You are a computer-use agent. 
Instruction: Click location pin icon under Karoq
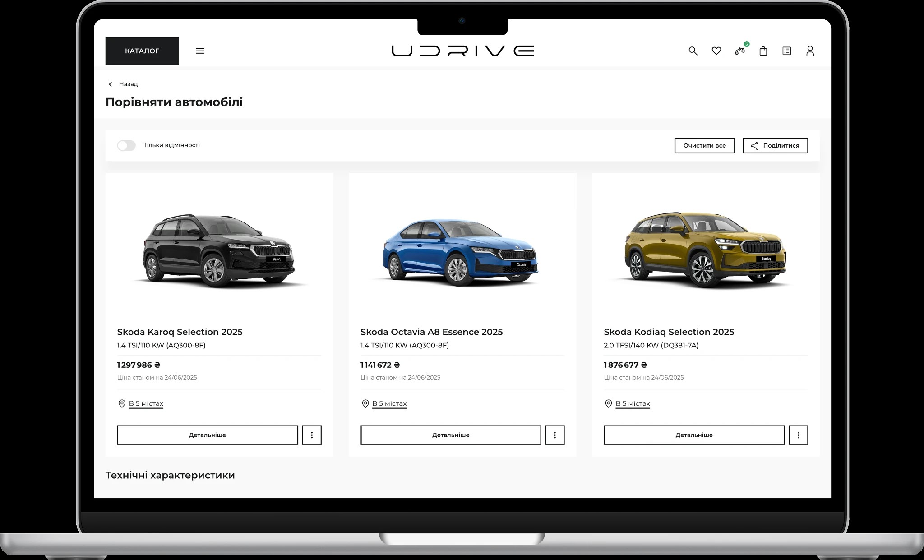coord(122,403)
